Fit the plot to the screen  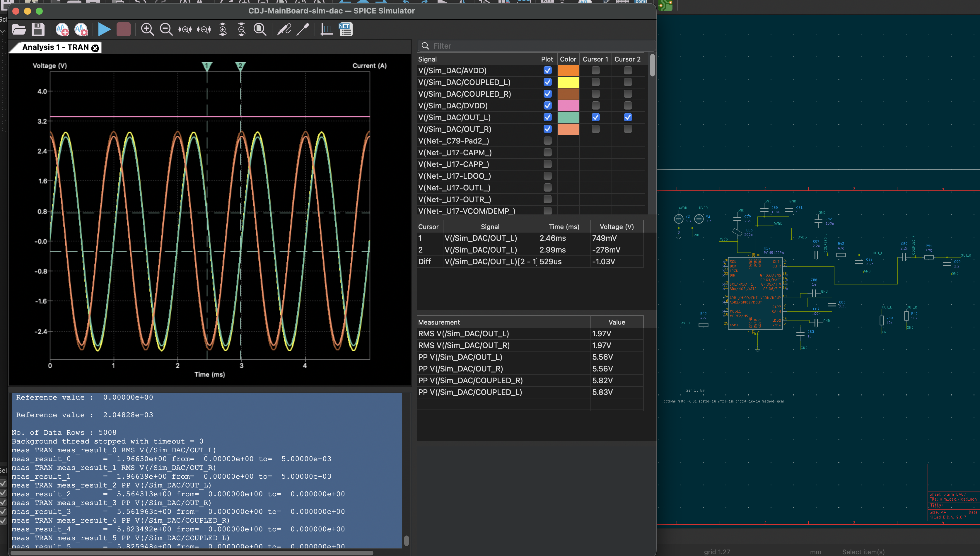coord(260,29)
